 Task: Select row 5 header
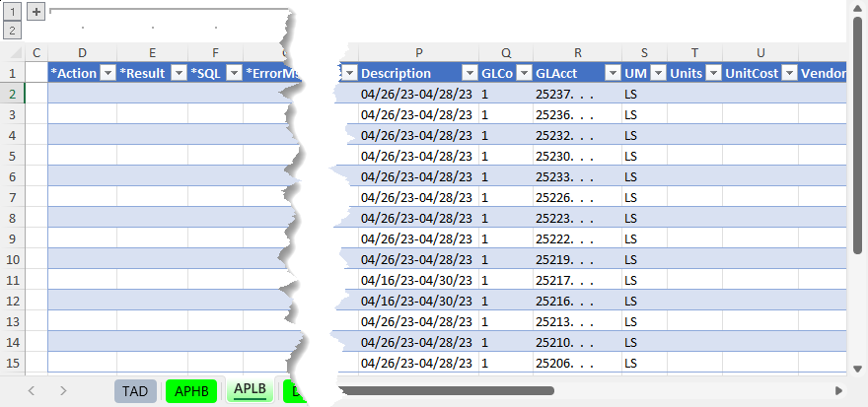pyautogui.click(x=13, y=156)
